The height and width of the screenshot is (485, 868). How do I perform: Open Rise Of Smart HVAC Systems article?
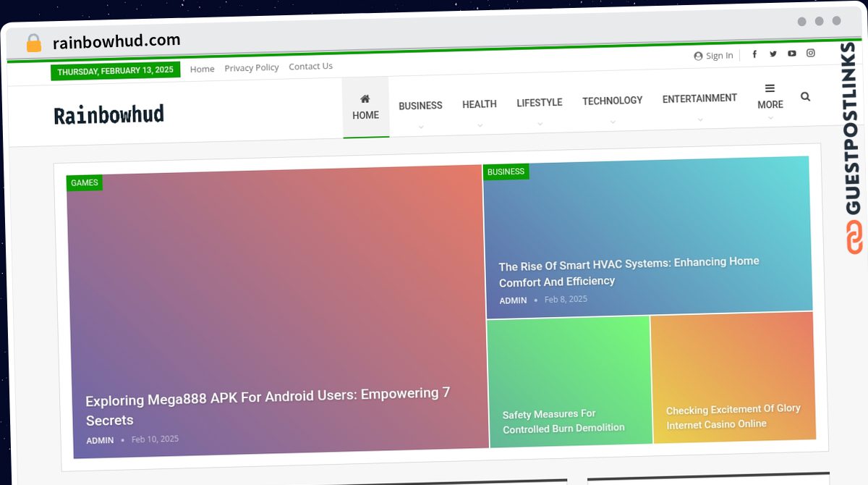tap(629, 271)
